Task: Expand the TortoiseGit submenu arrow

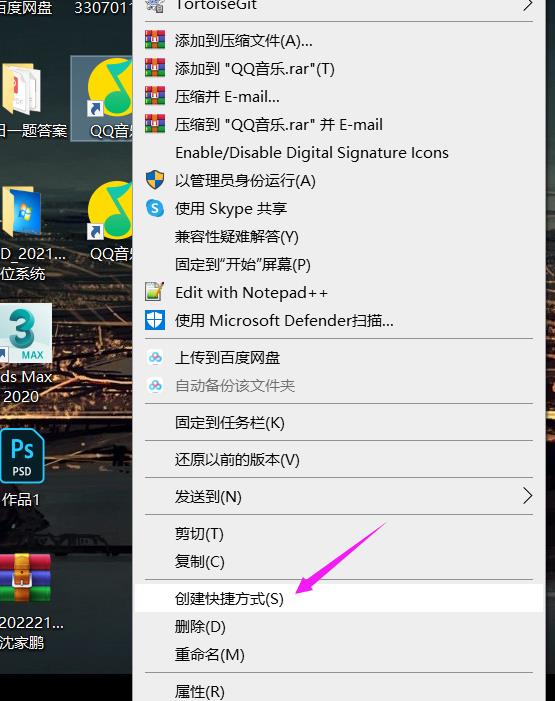Action: pyautogui.click(x=528, y=5)
